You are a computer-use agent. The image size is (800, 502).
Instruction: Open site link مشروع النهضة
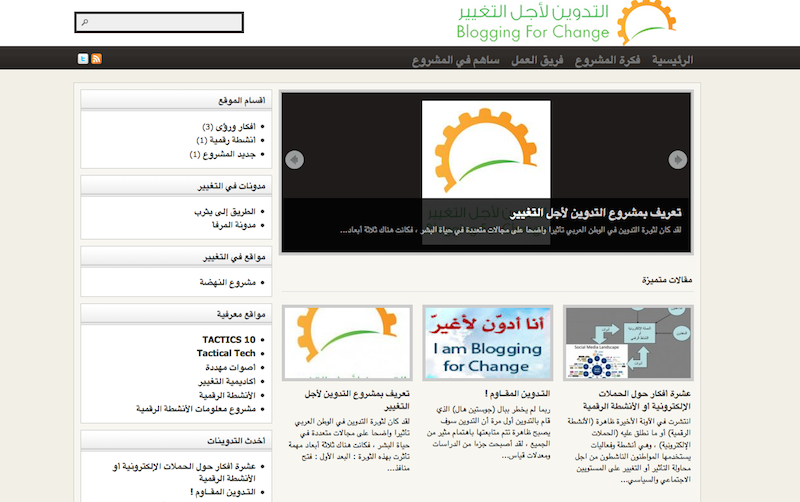(x=228, y=282)
